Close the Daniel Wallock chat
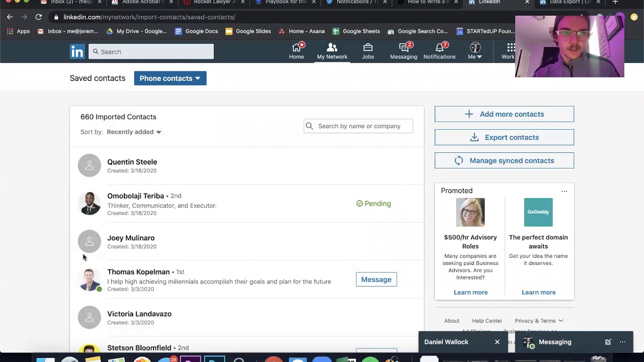The width and height of the screenshot is (644, 362). coord(497,342)
